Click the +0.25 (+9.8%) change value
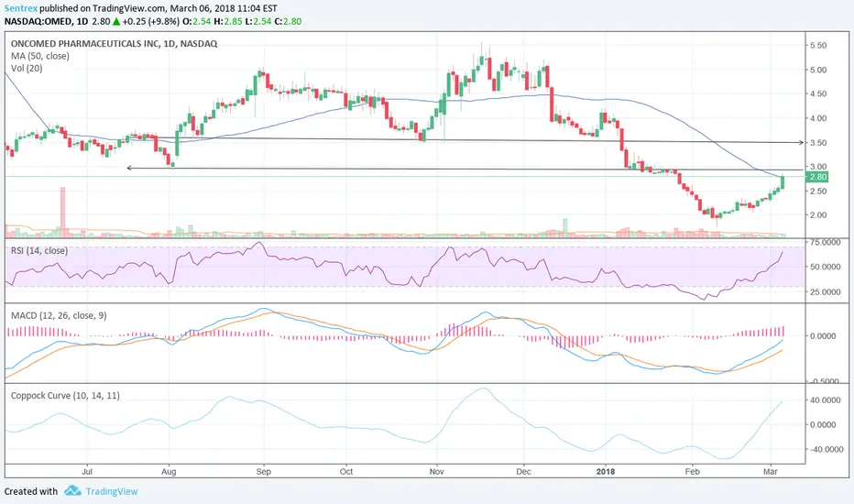Image resolution: width=854 pixels, height=504 pixels. tap(150, 22)
